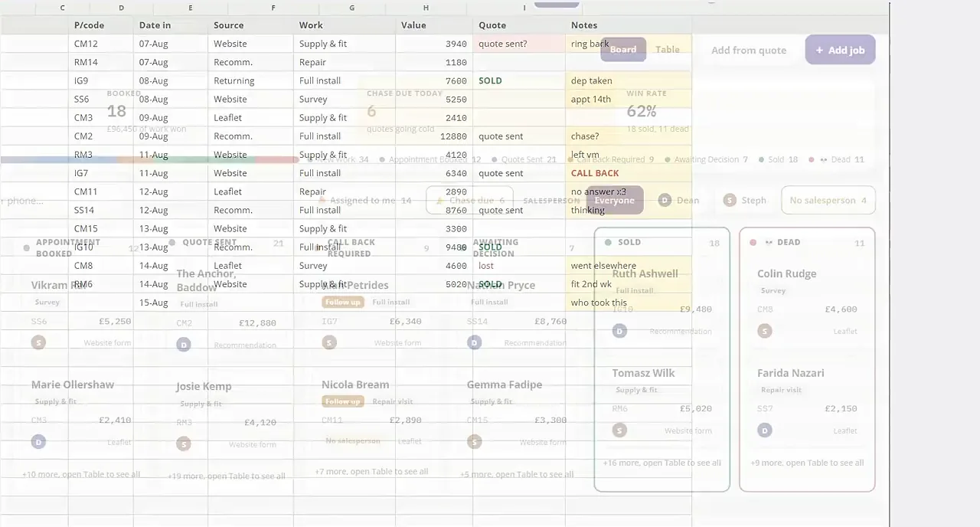This screenshot has width=980, height=527.
Task: Select spreadsheet cell 'no answer x3'
Action: pyautogui.click(x=629, y=191)
